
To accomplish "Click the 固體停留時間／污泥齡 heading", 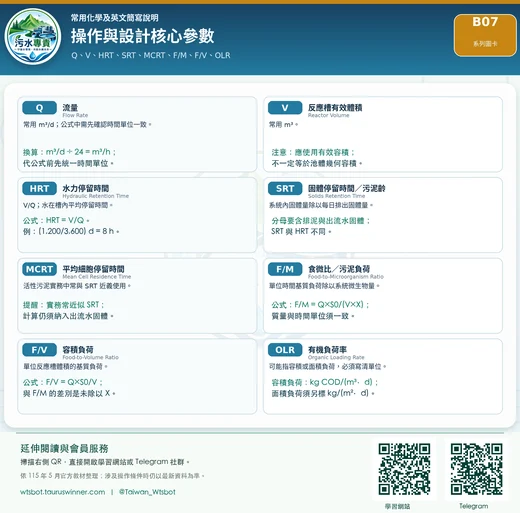I will click(x=347, y=188).
